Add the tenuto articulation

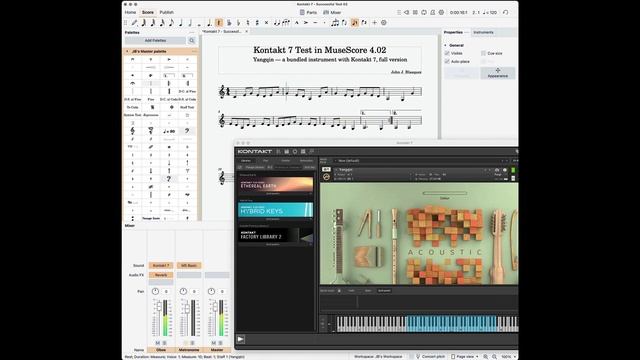coord(315,23)
